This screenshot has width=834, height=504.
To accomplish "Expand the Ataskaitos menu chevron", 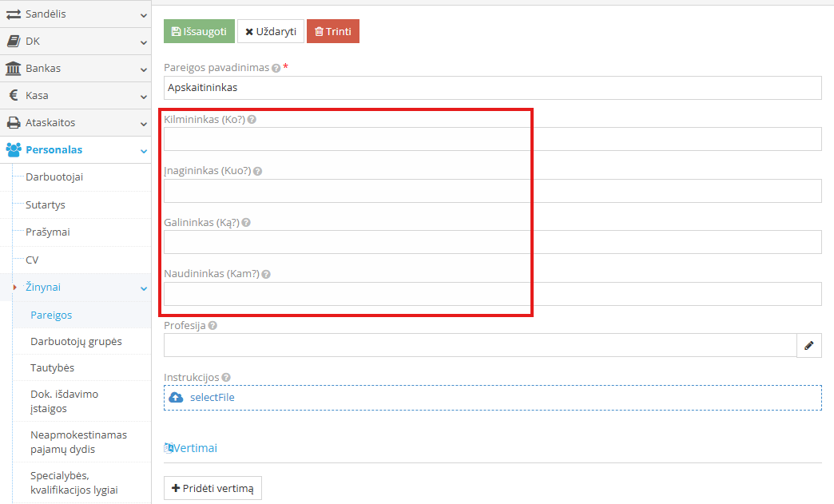I will click(x=144, y=124).
